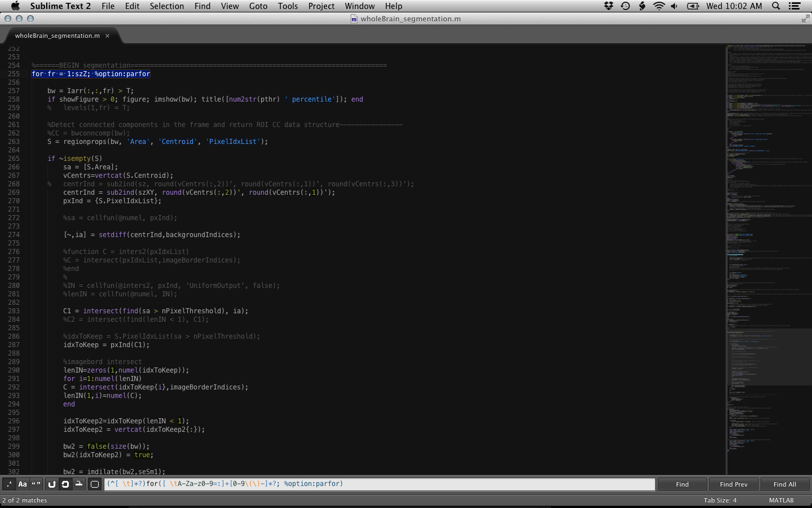The height and width of the screenshot is (508, 812).
Task: Click line number 283 in gutter
Action: point(14,311)
